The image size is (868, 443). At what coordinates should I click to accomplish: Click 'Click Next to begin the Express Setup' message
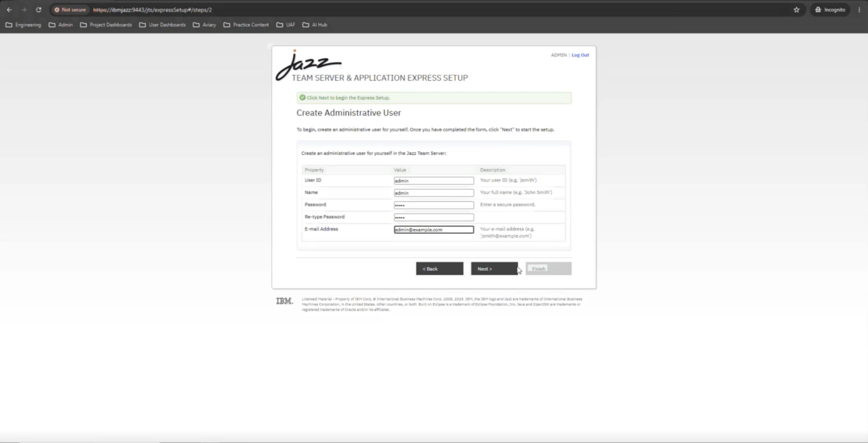click(x=348, y=98)
